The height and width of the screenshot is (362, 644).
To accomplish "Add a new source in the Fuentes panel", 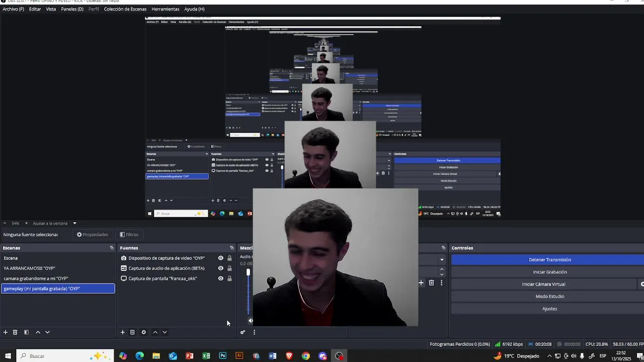I will click(x=122, y=332).
